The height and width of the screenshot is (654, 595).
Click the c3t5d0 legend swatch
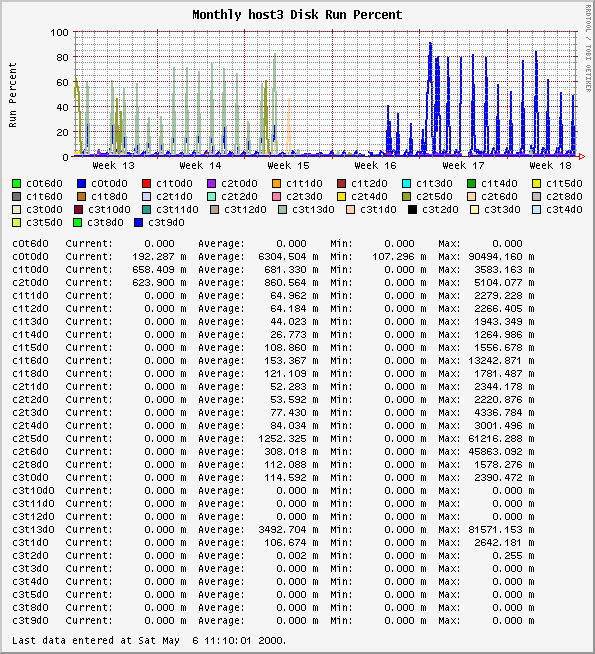[x=17, y=222]
